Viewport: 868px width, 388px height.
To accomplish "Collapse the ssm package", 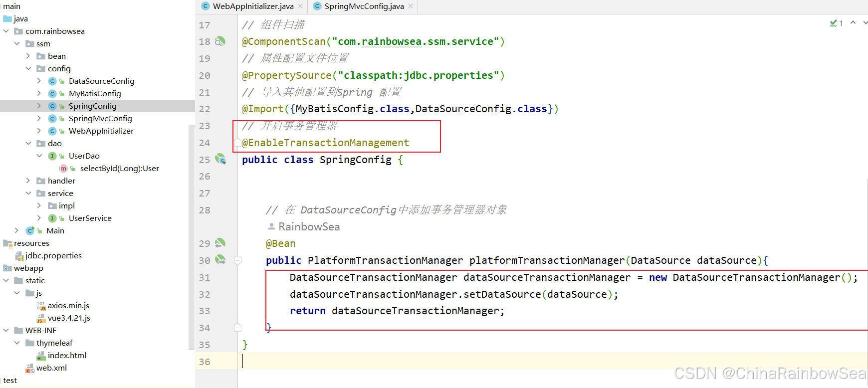I will tap(17, 43).
